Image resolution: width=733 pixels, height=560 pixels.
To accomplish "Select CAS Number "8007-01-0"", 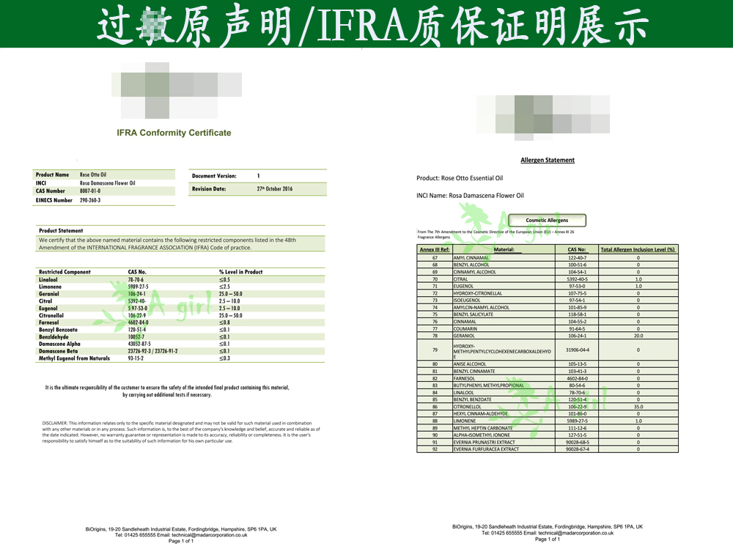I will pyautogui.click(x=90, y=191).
